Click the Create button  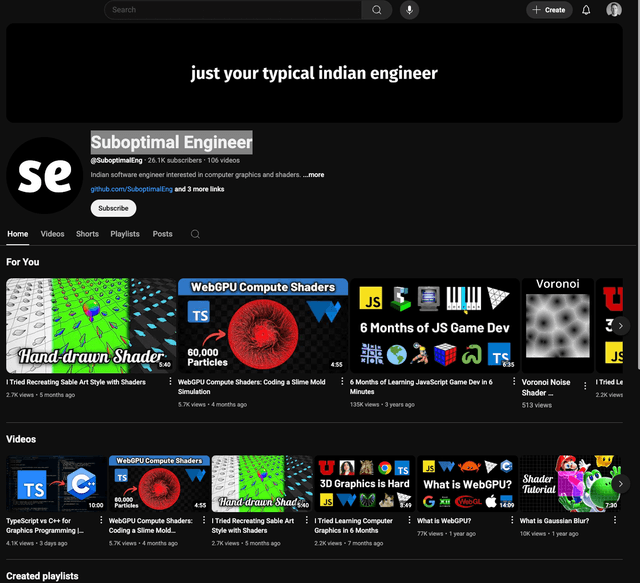pos(549,10)
